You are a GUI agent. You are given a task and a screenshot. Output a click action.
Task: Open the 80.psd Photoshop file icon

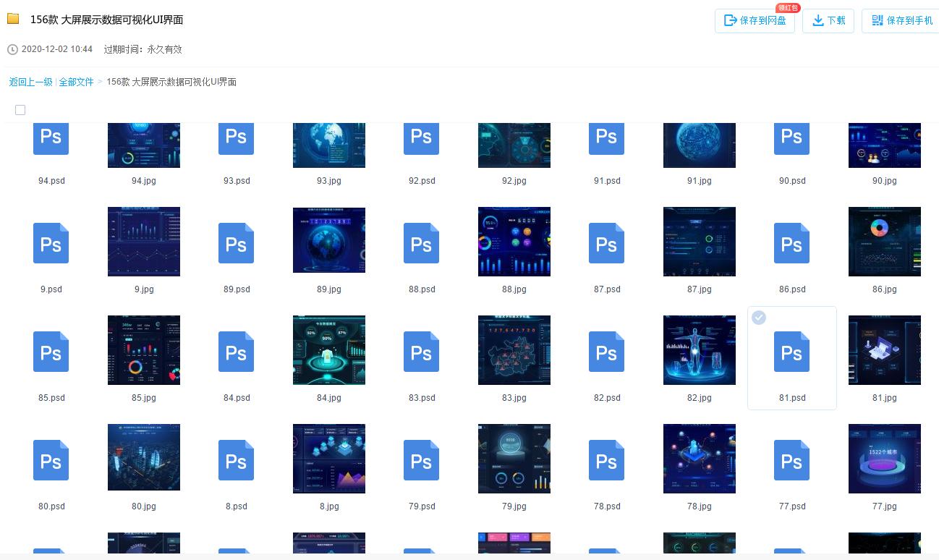(x=51, y=460)
